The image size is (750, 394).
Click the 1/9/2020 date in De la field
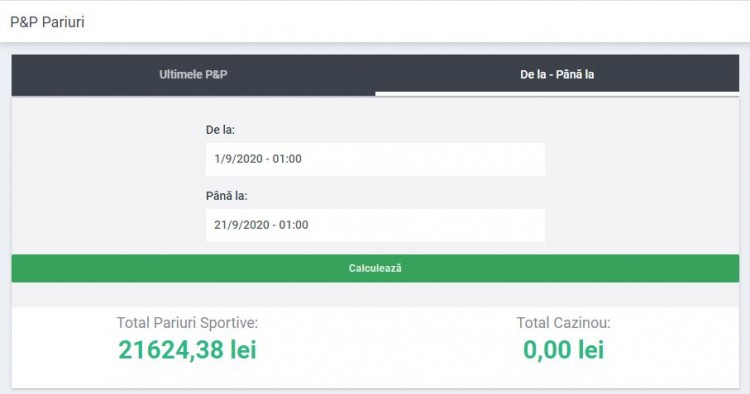tap(238, 159)
